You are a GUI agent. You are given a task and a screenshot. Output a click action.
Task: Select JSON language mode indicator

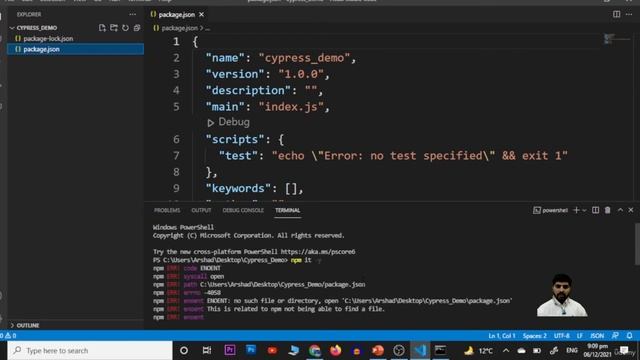(597, 336)
